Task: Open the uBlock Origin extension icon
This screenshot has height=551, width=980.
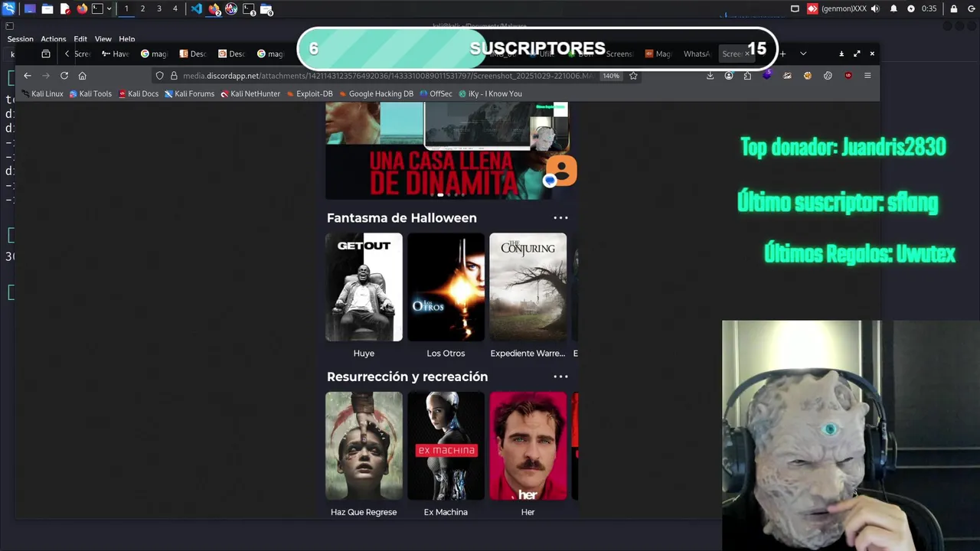Action: 848,76
